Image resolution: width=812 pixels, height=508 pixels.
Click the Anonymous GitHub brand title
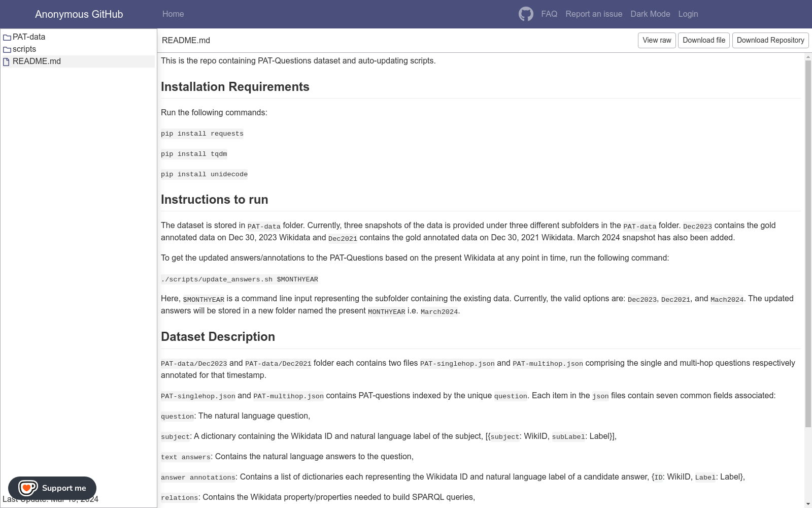click(x=79, y=14)
